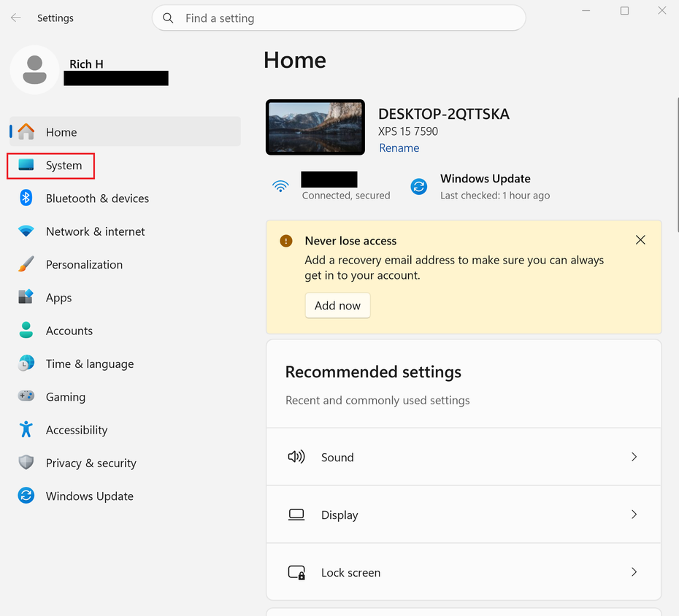This screenshot has width=679, height=616.
Task: Maximize the Settings window
Action: point(624,10)
